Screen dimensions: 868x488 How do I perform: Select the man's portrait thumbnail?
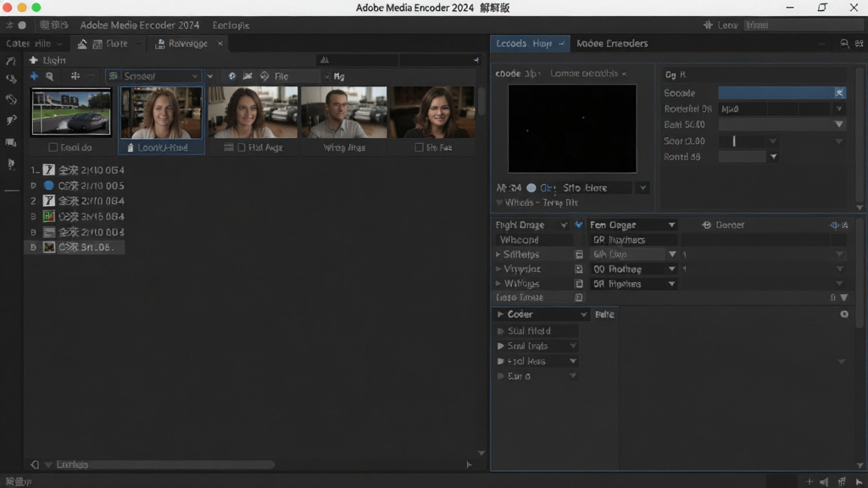coord(344,113)
